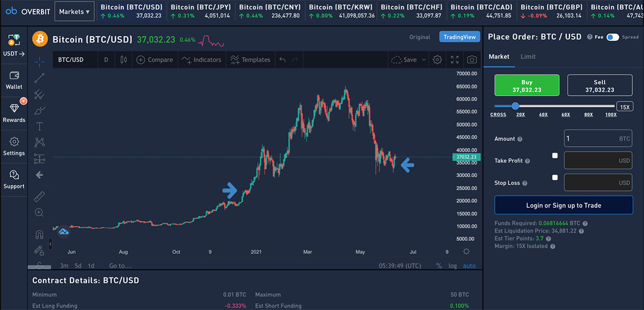Switch chart view to TradingView
The height and width of the screenshot is (310, 644).
459,37
